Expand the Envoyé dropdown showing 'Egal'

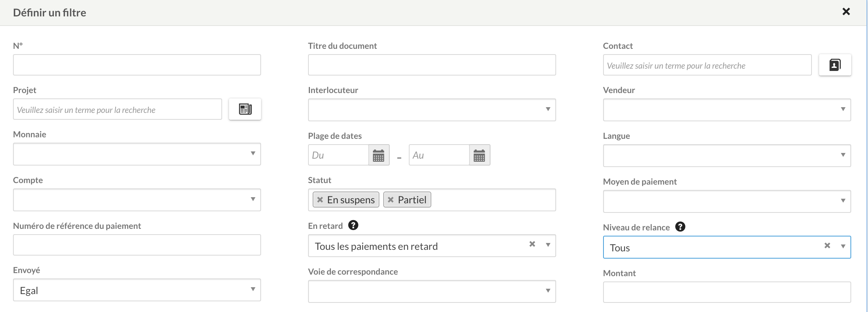coord(137,290)
